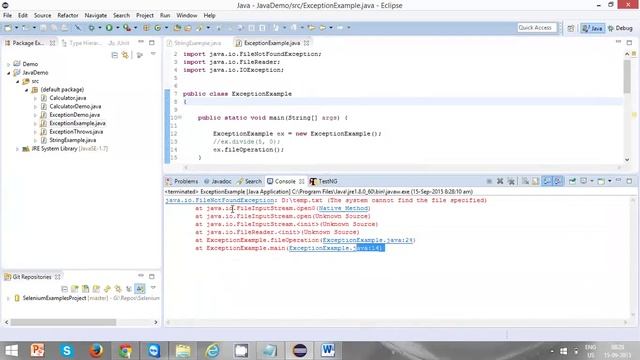
Task: Click the Run Last Tool external tools icon
Action: pos(127,28)
